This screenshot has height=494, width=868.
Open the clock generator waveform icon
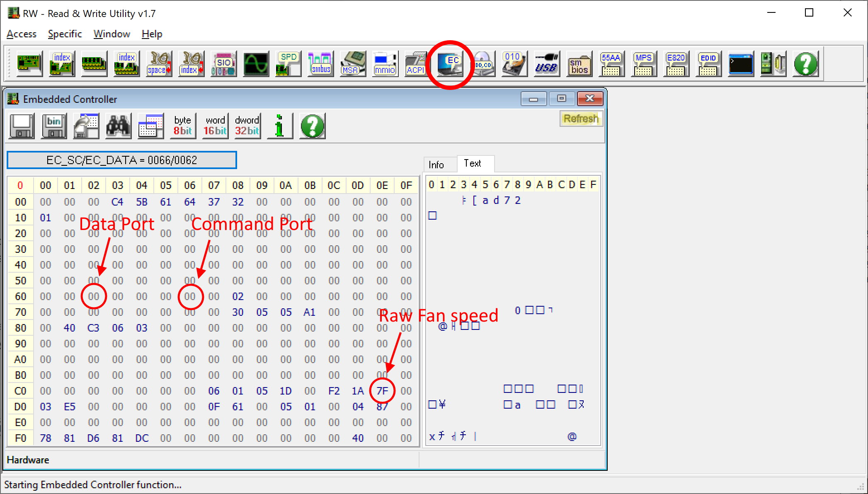click(x=256, y=64)
